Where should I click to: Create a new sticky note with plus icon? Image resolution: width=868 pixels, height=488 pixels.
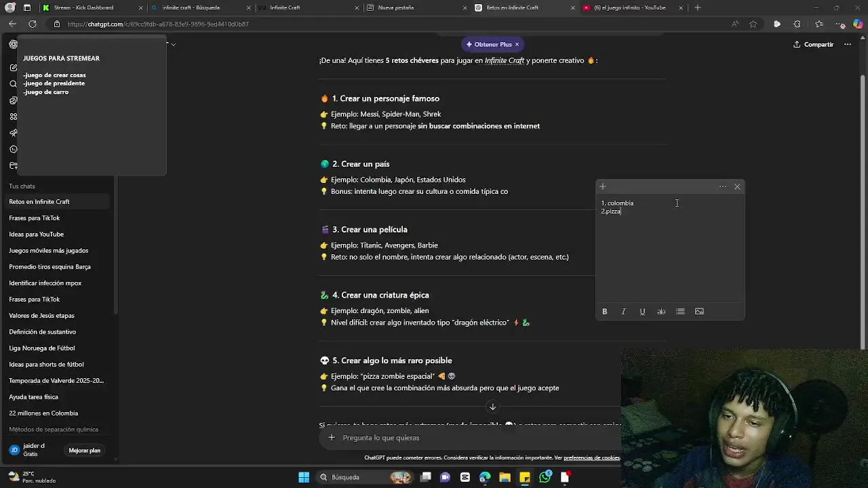[602, 186]
